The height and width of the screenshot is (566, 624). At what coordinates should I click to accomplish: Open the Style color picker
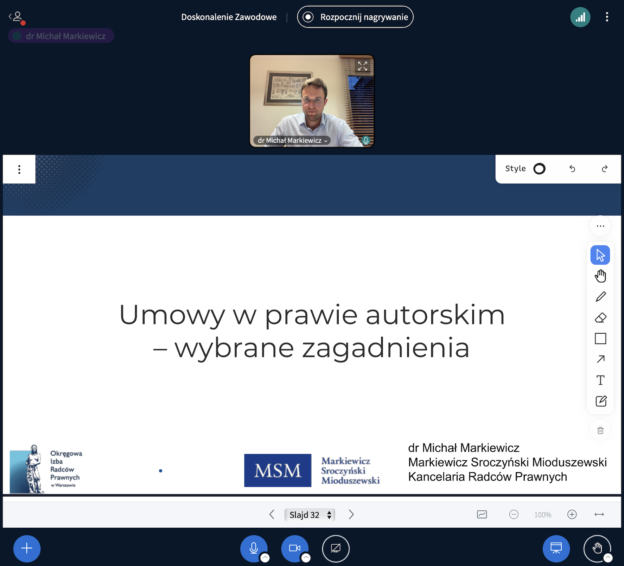(x=539, y=169)
